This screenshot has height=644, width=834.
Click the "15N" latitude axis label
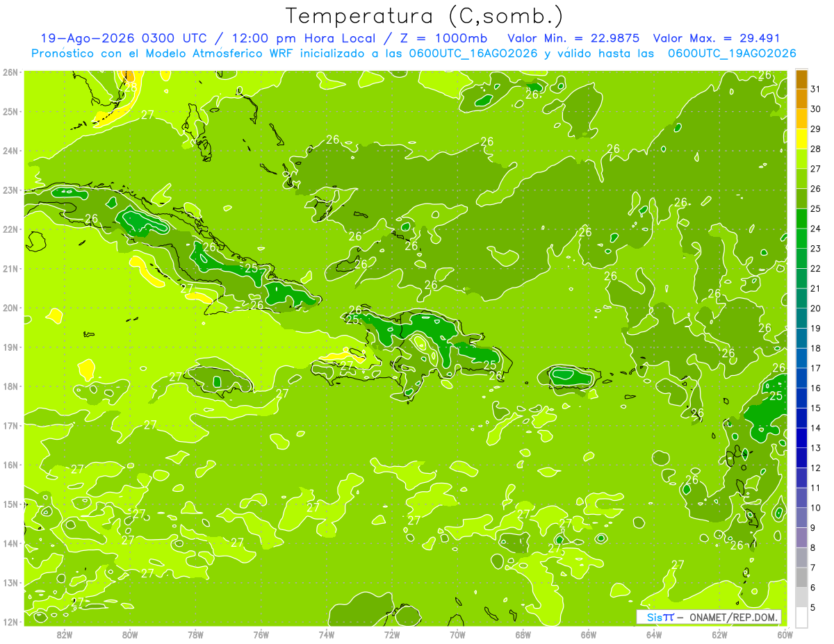coord(10,504)
